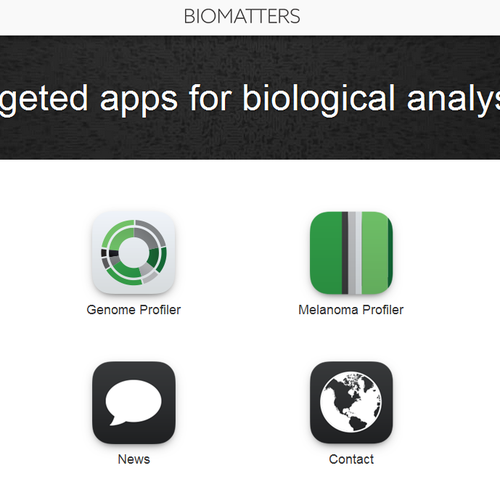Click the partial word "analys" in banner
Viewport: 500px width, 500px height.
coord(453,100)
